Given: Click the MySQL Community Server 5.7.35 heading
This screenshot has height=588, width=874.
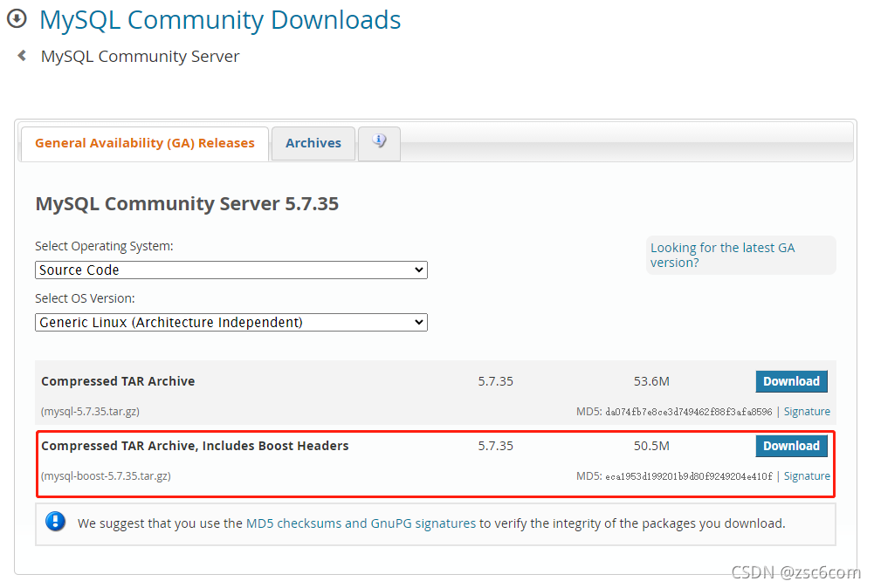Looking at the screenshot, I should click(187, 204).
